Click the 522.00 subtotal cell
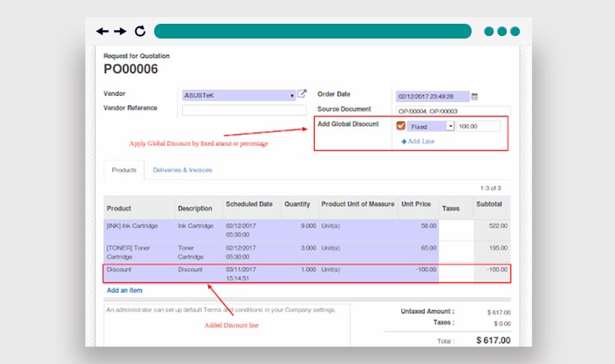The image size is (615, 364). point(492,230)
